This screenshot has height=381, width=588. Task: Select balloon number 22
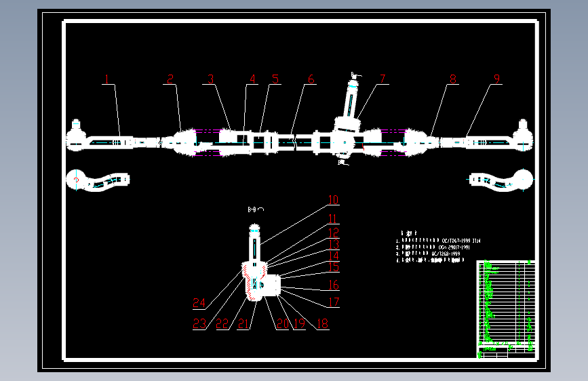(222, 323)
